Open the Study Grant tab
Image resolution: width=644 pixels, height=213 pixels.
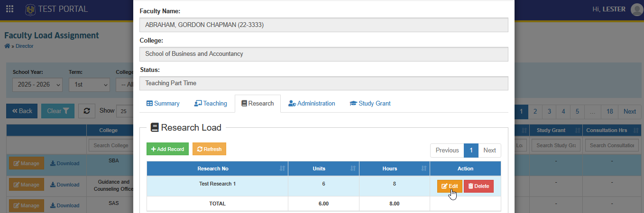click(370, 103)
